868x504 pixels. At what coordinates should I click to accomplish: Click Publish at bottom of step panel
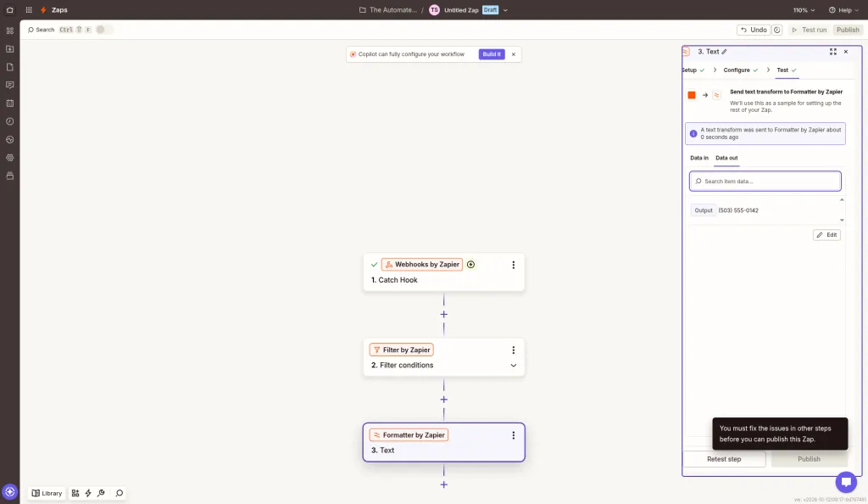[809, 459]
